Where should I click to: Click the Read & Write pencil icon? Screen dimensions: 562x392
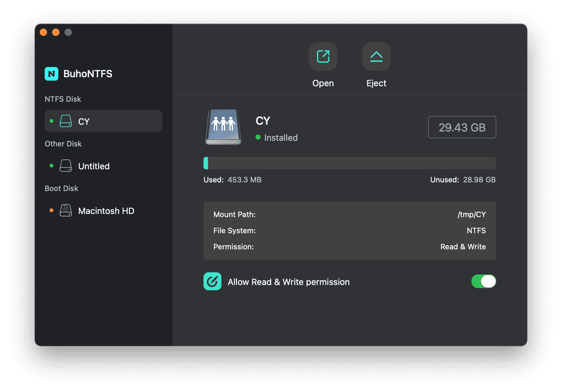(212, 281)
